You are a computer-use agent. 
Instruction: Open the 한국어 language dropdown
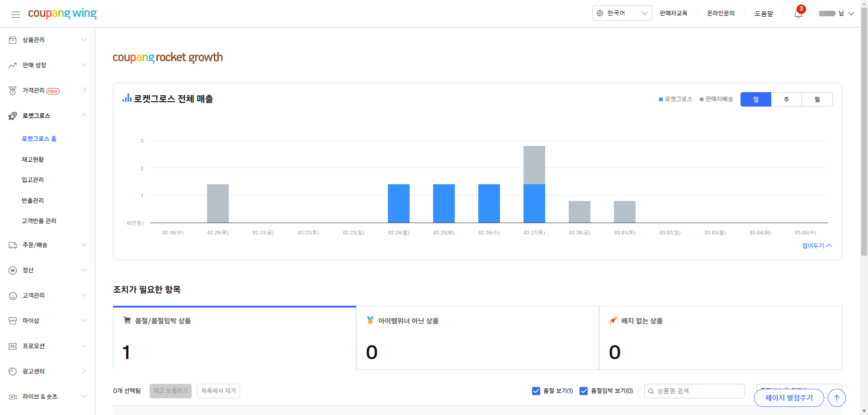[622, 13]
